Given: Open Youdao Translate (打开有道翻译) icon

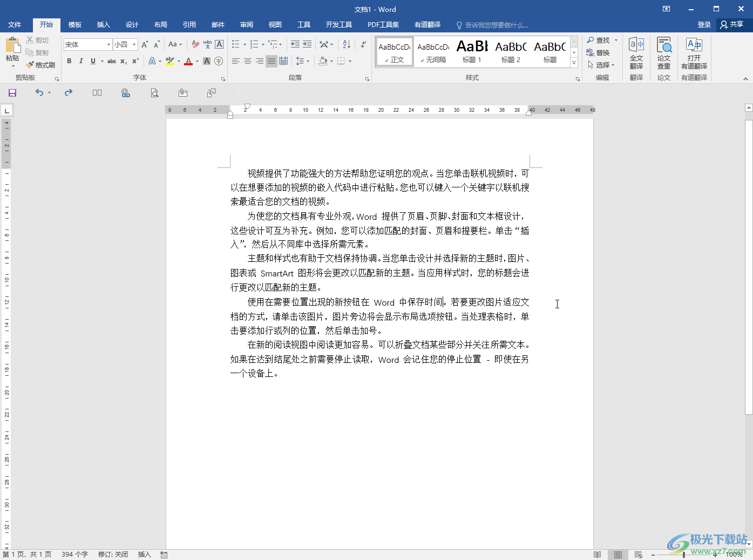Looking at the screenshot, I should coord(694,53).
